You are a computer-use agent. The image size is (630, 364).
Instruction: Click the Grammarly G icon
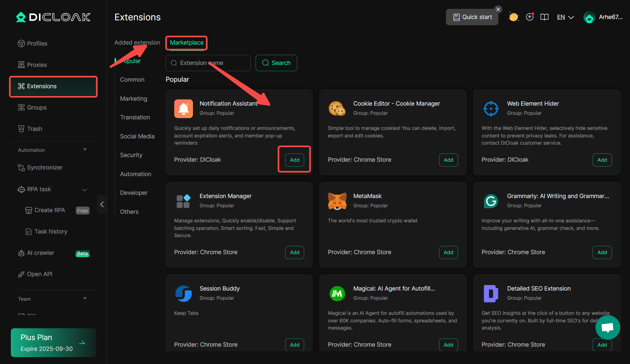coord(491,201)
